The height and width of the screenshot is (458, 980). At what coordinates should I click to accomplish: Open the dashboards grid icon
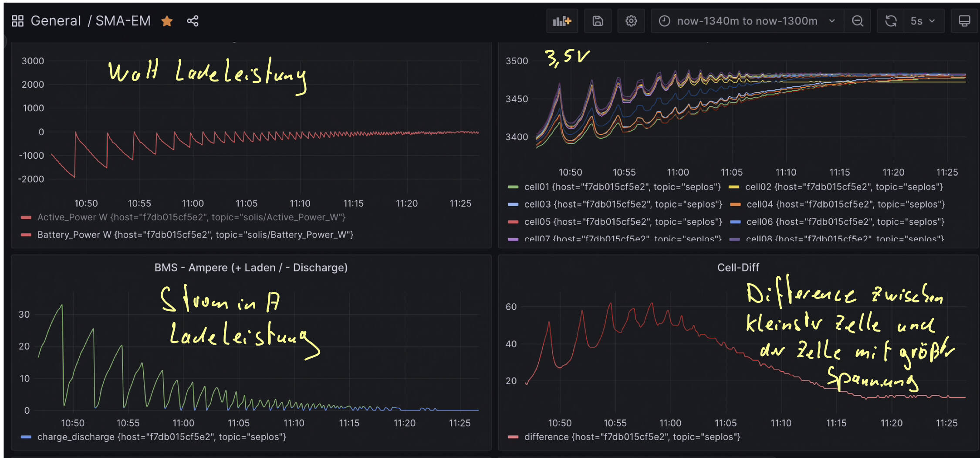pyautogui.click(x=17, y=21)
